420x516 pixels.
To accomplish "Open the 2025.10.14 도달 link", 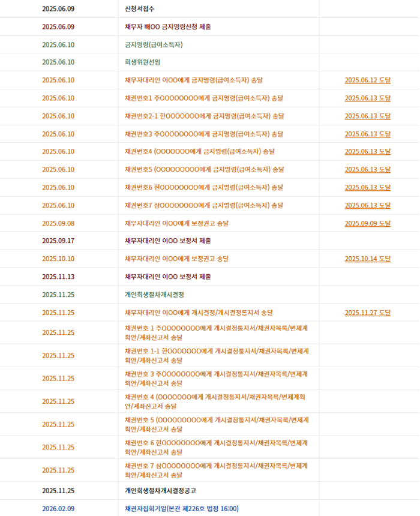I will click(x=367, y=259).
